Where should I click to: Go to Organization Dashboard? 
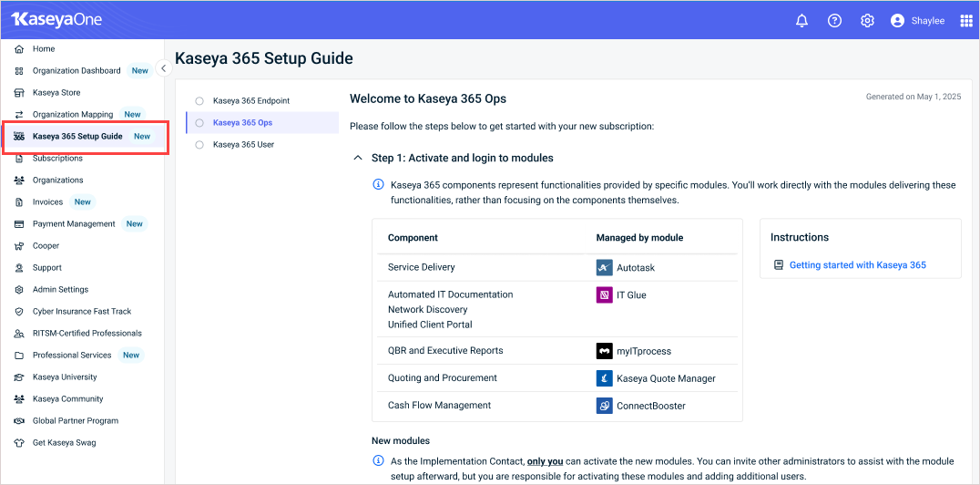(x=77, y=71)
